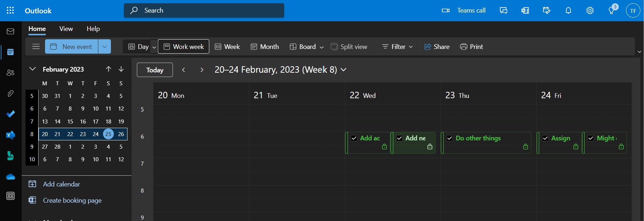
Task: Check off the 'Do other things' task
Action: (x=450, y=138)
